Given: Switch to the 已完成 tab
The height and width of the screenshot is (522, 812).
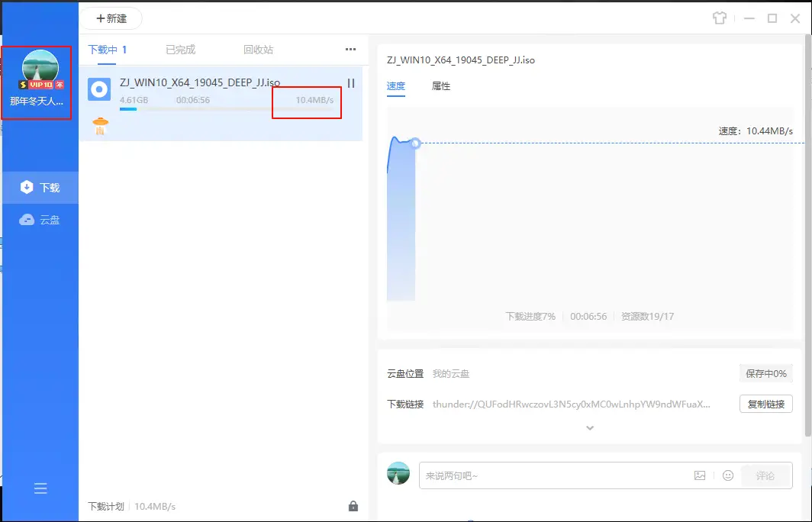Looking at the screenshot, I should click(x=180, y=50).
